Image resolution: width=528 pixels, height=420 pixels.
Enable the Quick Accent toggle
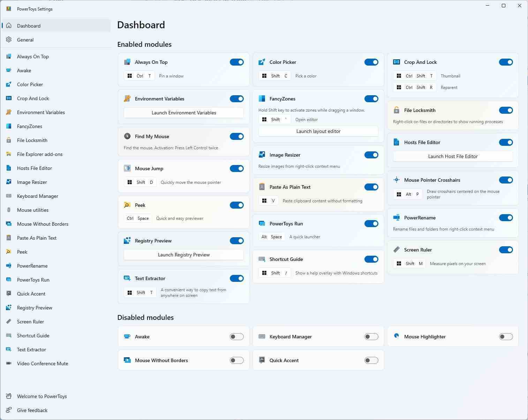pyautogui.click(x=371, y=360)
